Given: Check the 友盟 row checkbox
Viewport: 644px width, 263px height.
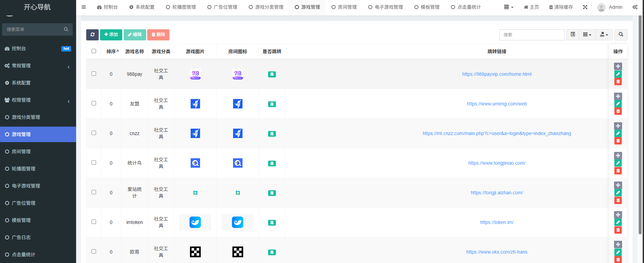Looking at the screenshot, I should pos(94,103).
